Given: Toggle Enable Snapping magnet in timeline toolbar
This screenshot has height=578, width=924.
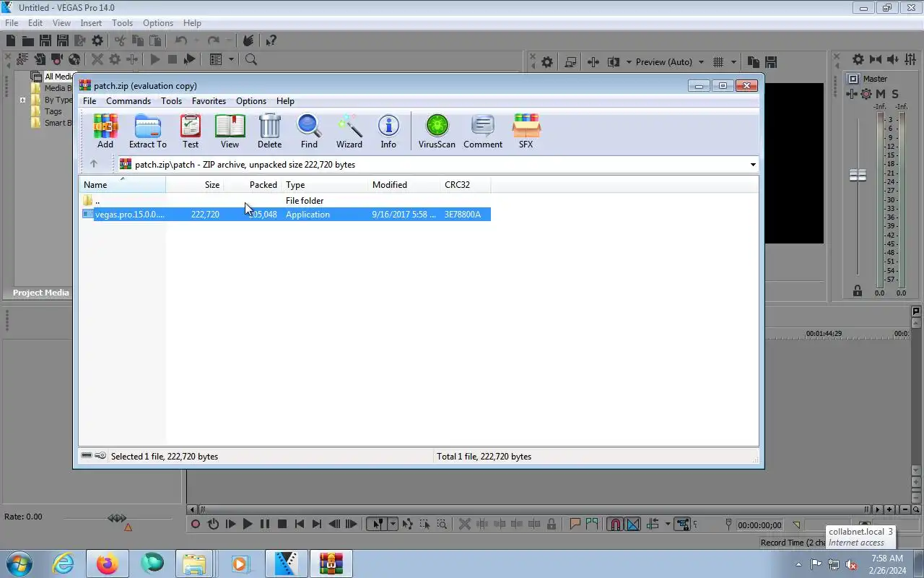Looking at the screenshot, I should [615, 525].
